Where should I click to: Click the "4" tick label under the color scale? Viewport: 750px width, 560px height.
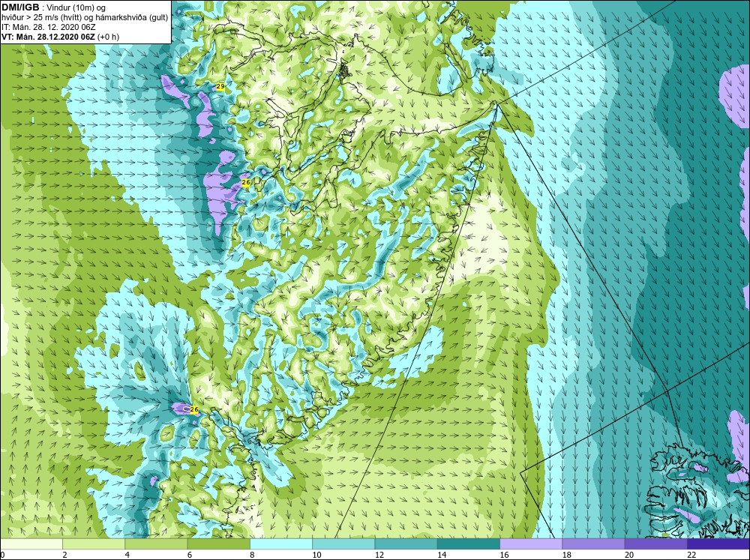point(127,555)
